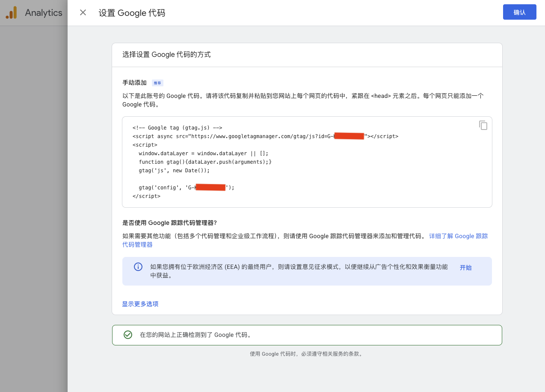Viewport: 545px width, 392px height.
Task: Click the green checkmark success icon
Action: (127, 334)
